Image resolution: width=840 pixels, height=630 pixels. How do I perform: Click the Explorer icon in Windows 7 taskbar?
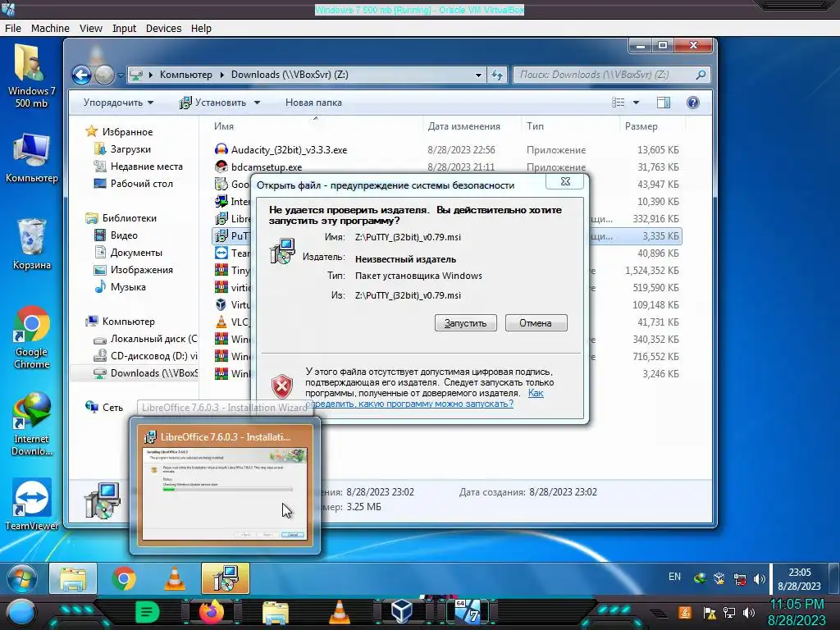tap(73, 578)
